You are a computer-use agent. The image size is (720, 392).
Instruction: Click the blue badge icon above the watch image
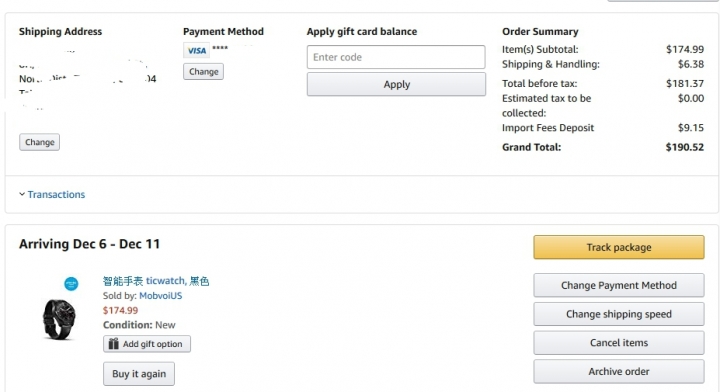click(71, 284)
